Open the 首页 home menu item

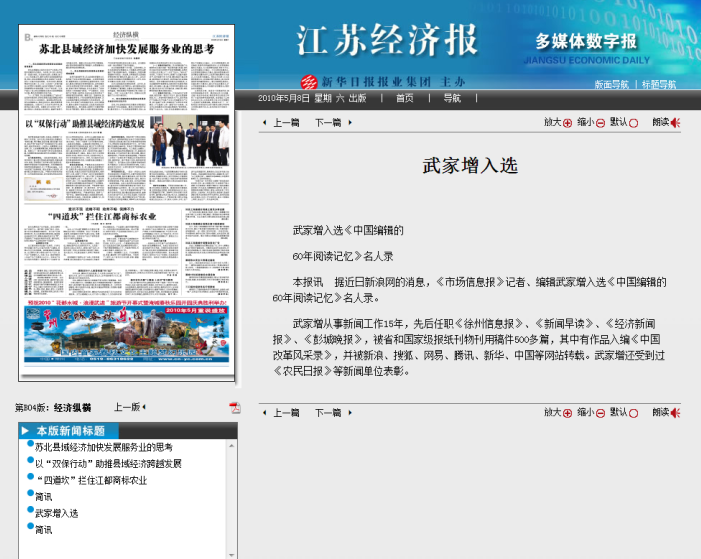point(405,98)
